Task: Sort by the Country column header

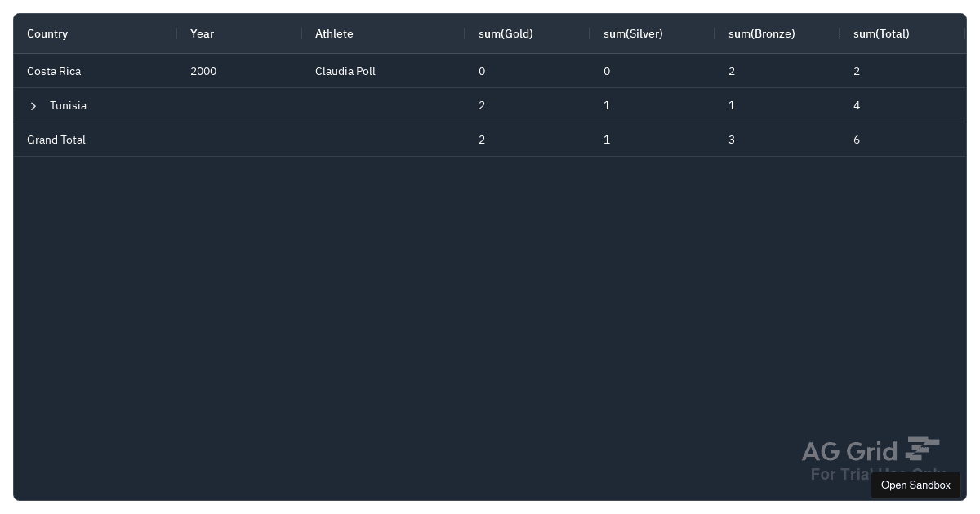Action: (47, 33)
